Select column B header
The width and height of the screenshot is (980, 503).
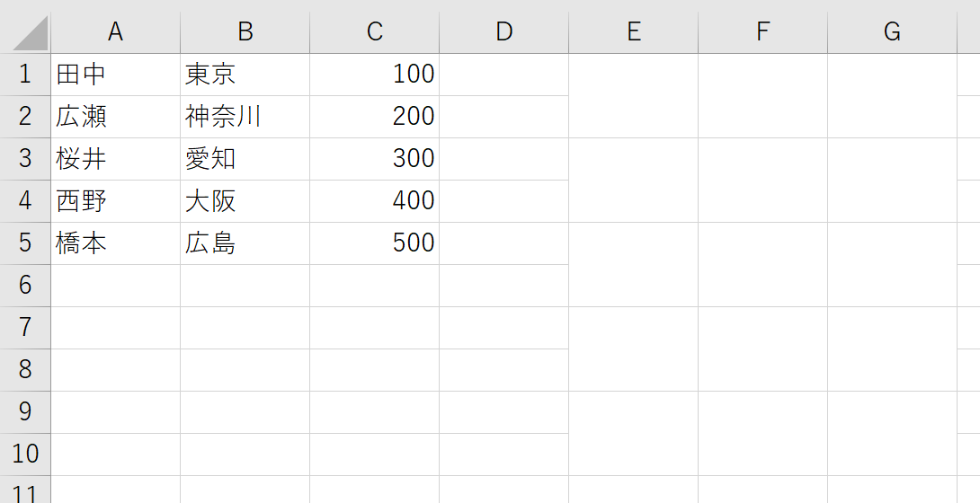[x=245, y=32]
